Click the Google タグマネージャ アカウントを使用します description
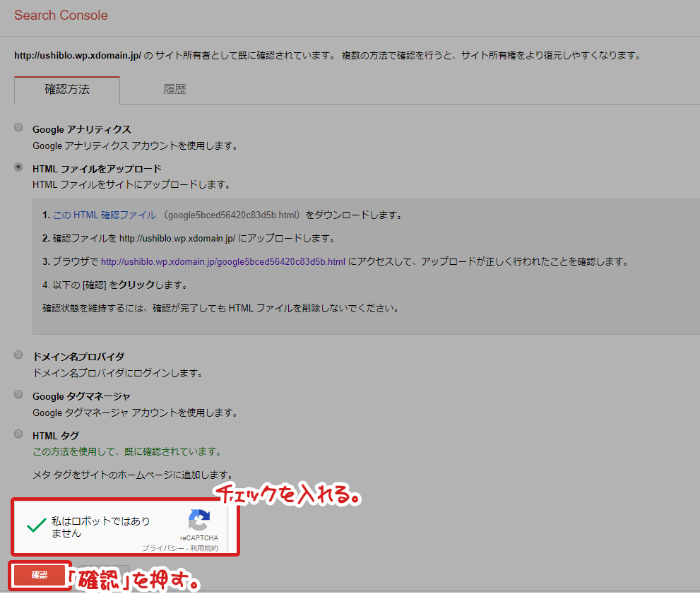 [136, 412]
